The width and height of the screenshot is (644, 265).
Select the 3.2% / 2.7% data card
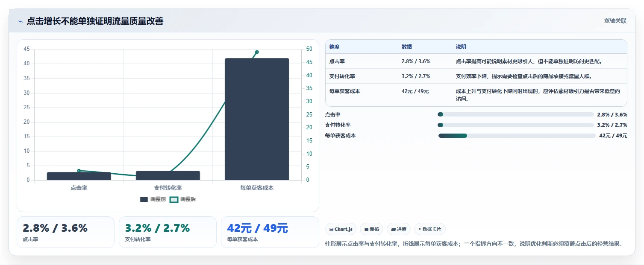(168, 232)
